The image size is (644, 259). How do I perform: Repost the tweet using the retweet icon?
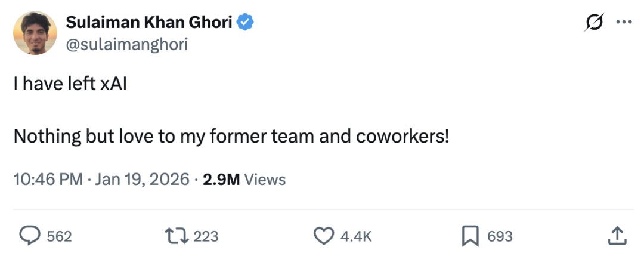(x=178, y=236)
